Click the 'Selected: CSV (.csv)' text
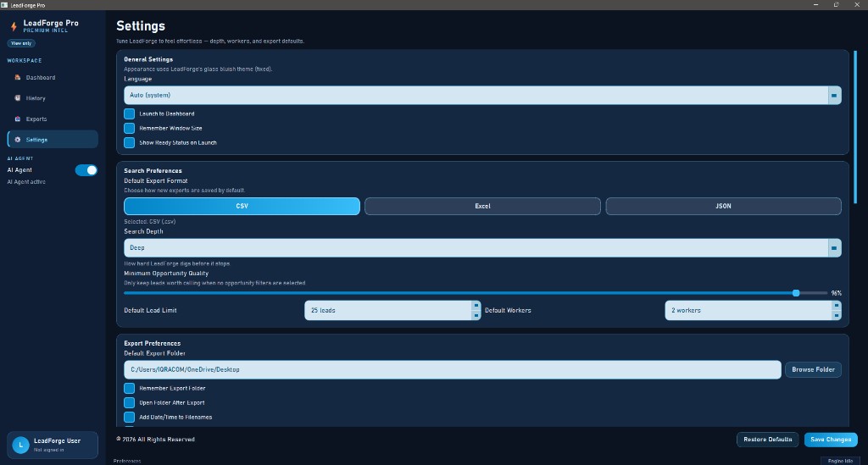This screenshot has width=868, height=465. [149, 221]
